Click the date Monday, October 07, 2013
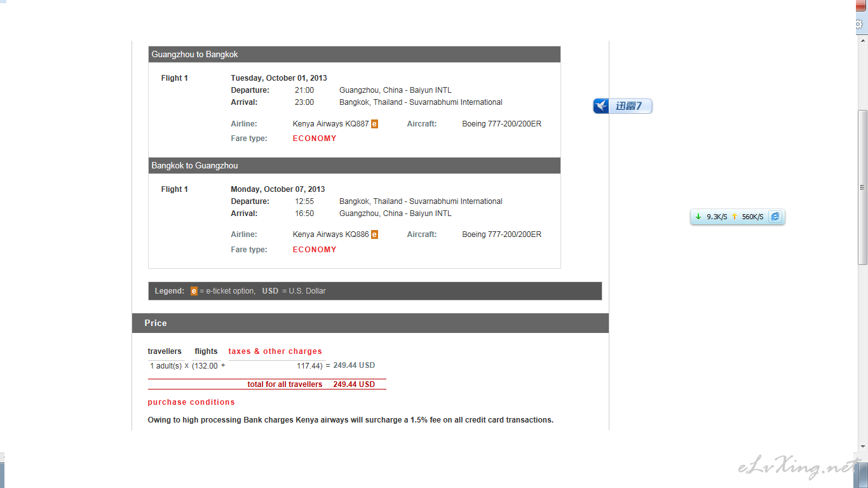 click(278, 189)
